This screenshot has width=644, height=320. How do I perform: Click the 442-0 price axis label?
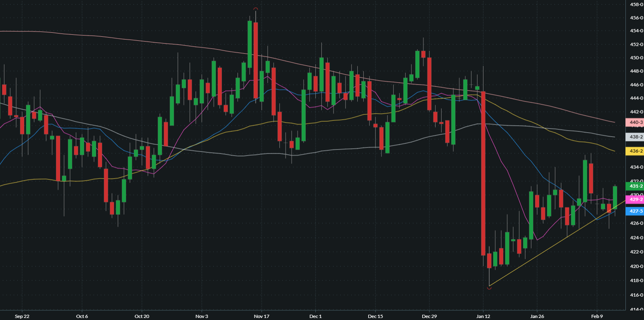coord(637,112)
